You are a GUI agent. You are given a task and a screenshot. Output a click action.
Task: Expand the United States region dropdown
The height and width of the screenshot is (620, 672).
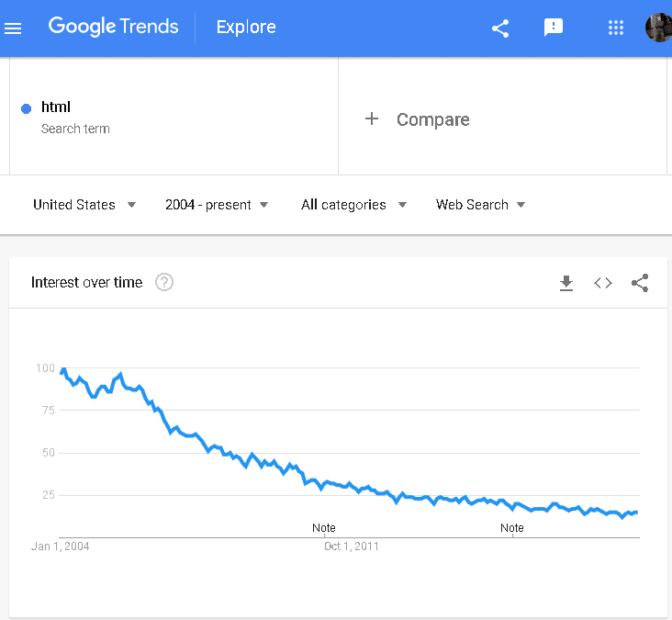point(84,205)
